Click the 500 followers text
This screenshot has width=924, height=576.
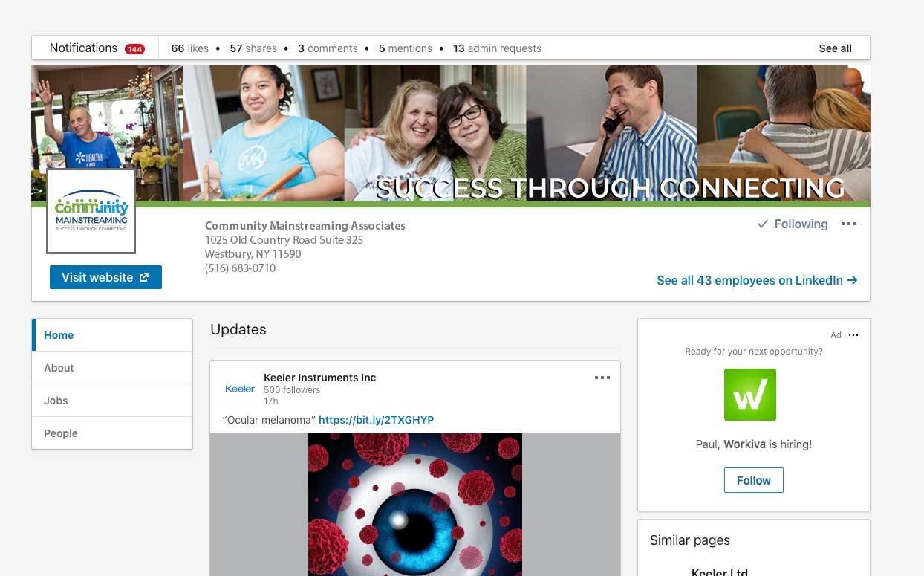292,390
